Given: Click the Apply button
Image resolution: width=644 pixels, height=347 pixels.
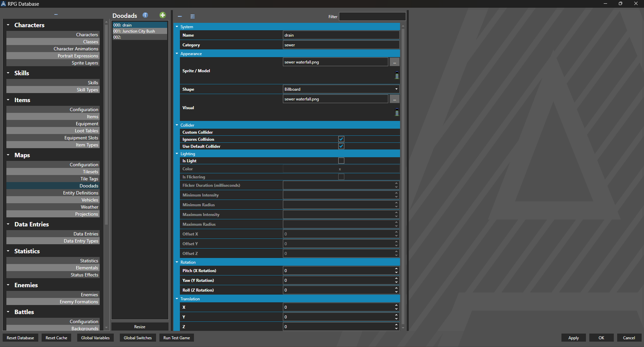Looking at the screenshot, I should pos(573,338).
